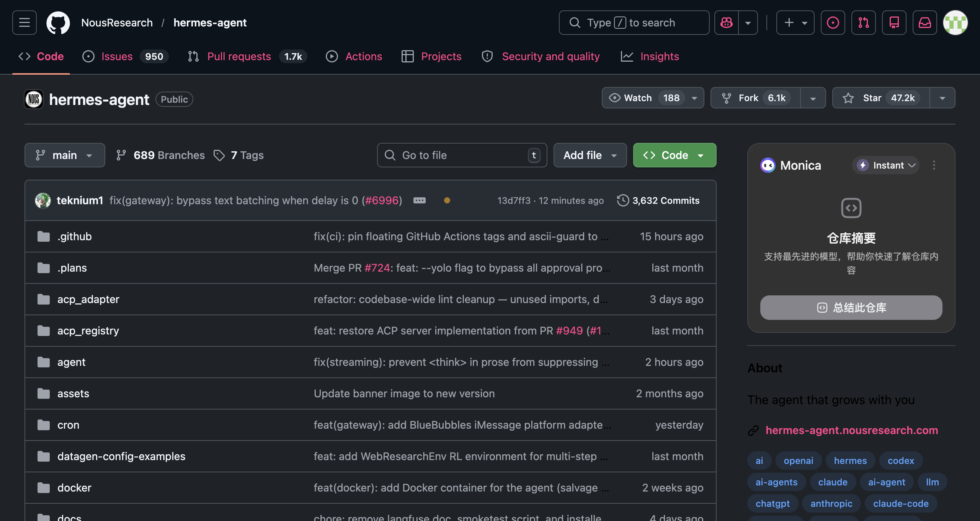The width and height of the screenshot is (980, 521).
Task: Expand commit message ellipsis button
Action: pyautogui.click(x=419, y=200)
